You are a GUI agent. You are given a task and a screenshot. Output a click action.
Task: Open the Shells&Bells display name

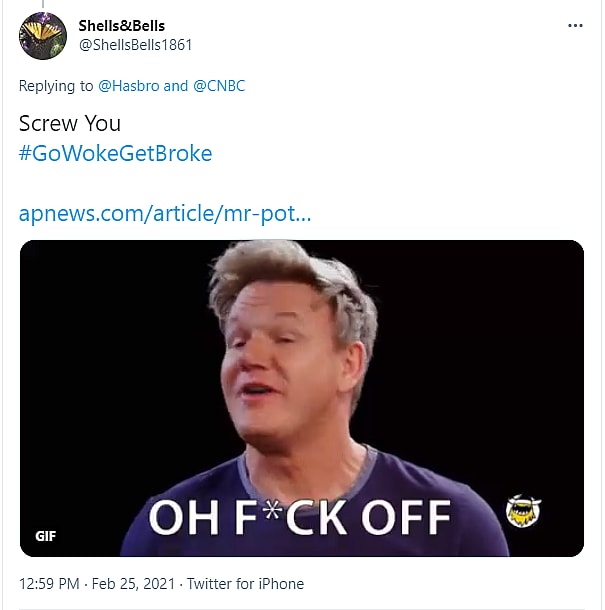coord(122,26)
